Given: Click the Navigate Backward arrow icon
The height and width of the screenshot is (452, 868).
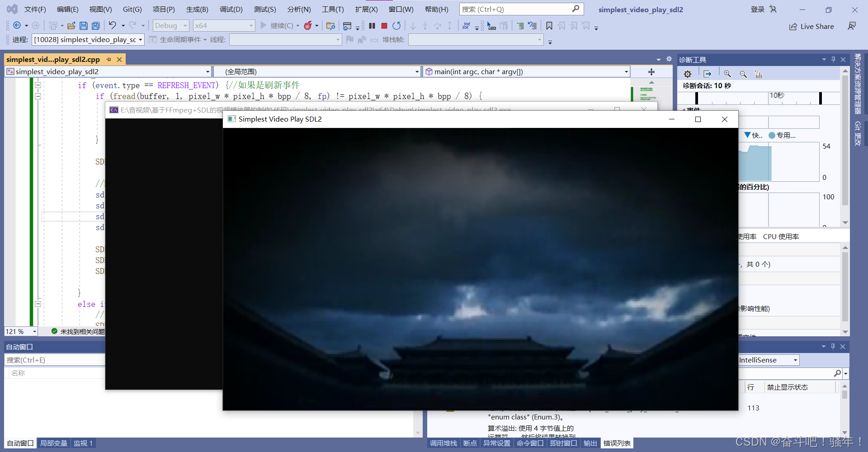Looking at the screenshot, I should 17,26.
